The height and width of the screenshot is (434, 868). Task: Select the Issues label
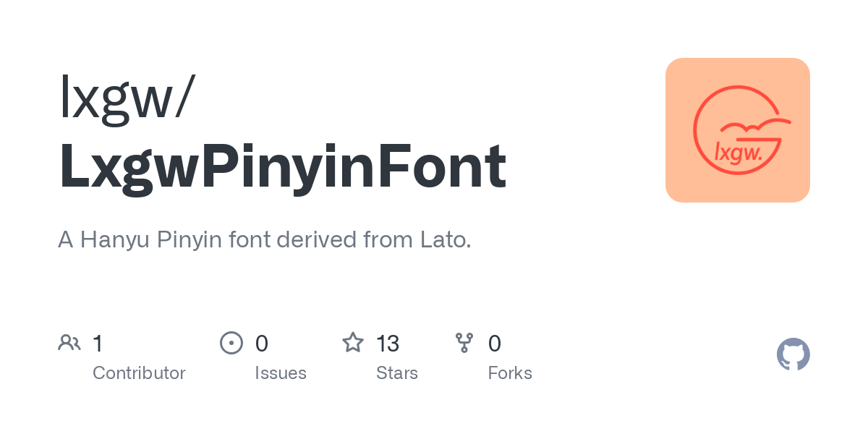point(281,373)
